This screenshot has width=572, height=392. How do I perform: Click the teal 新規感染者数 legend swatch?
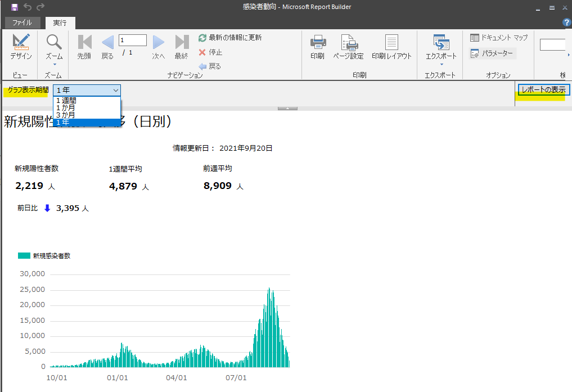point(24,256)
